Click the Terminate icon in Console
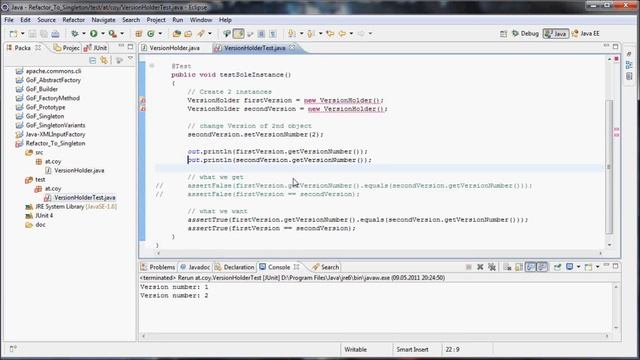The width and height of the screenshot is (640, 360). (x=469, y=267)
